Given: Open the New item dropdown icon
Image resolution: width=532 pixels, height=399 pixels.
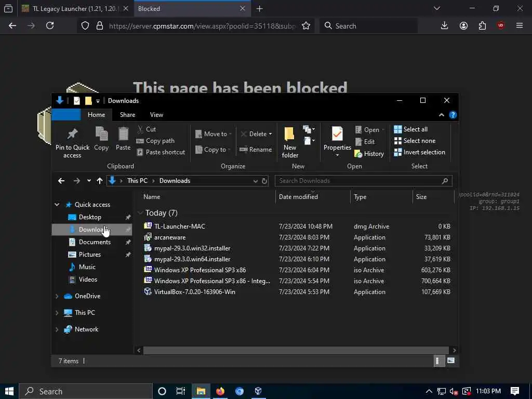Looking at the screenshot, I should [309, 129].
